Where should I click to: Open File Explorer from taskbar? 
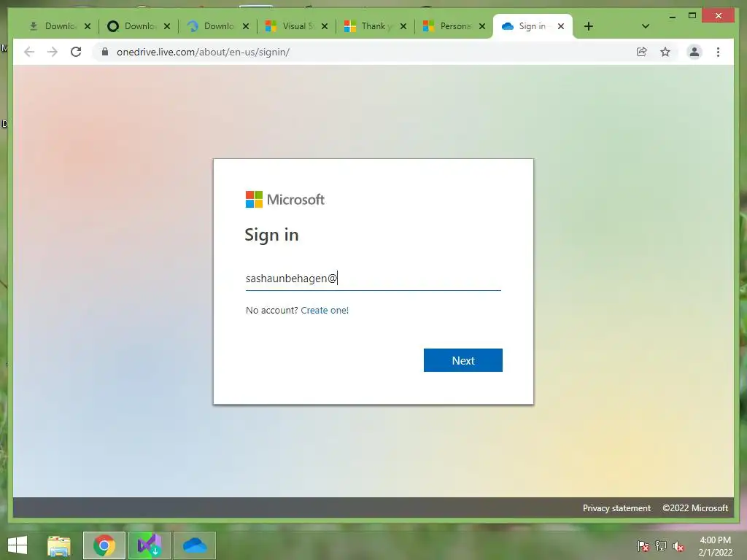click(x=59, y=545)
